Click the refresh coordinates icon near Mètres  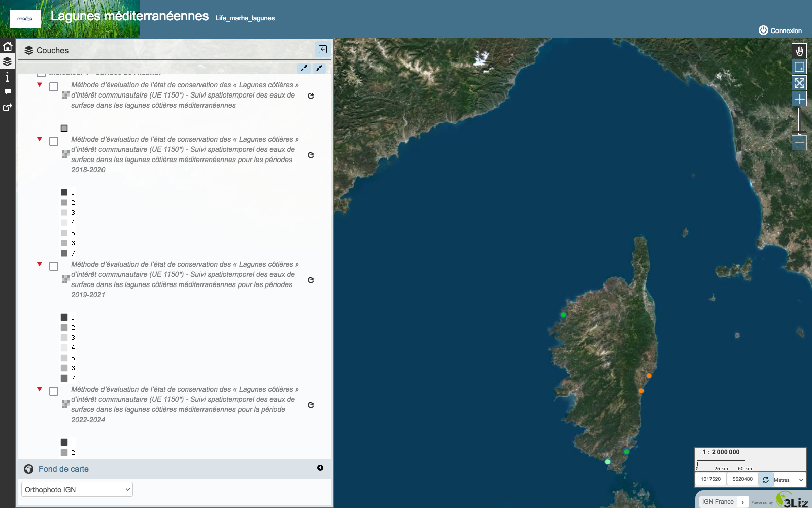tap(765, 479)
